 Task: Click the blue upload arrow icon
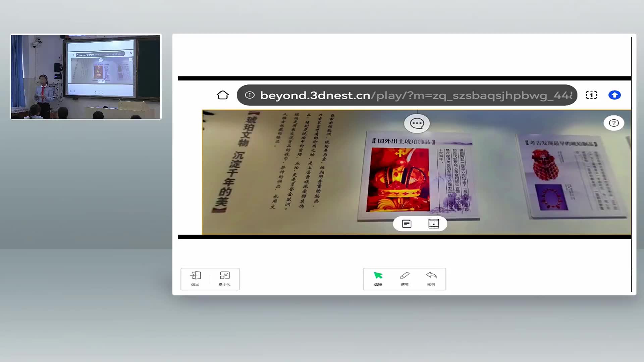click(614, 95)
